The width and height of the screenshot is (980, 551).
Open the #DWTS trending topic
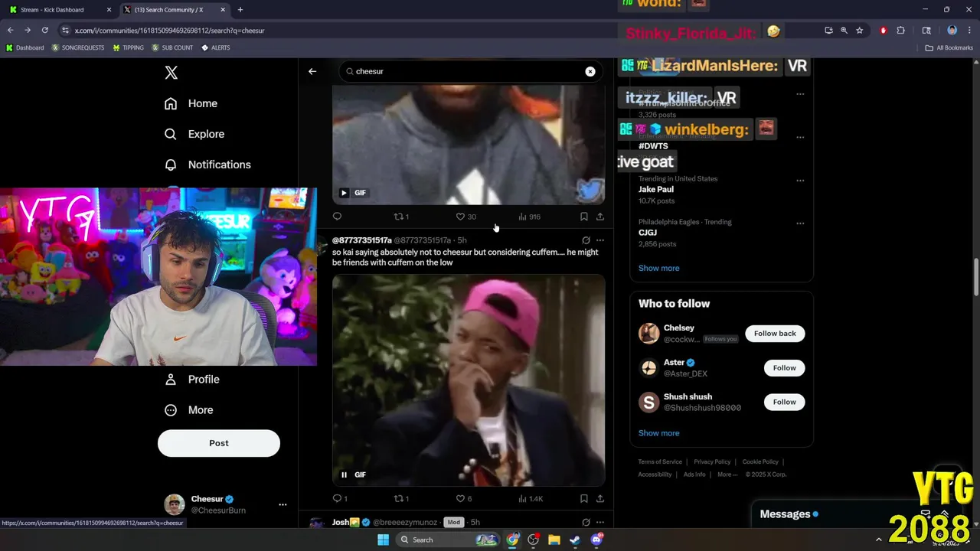pos(653,146)
